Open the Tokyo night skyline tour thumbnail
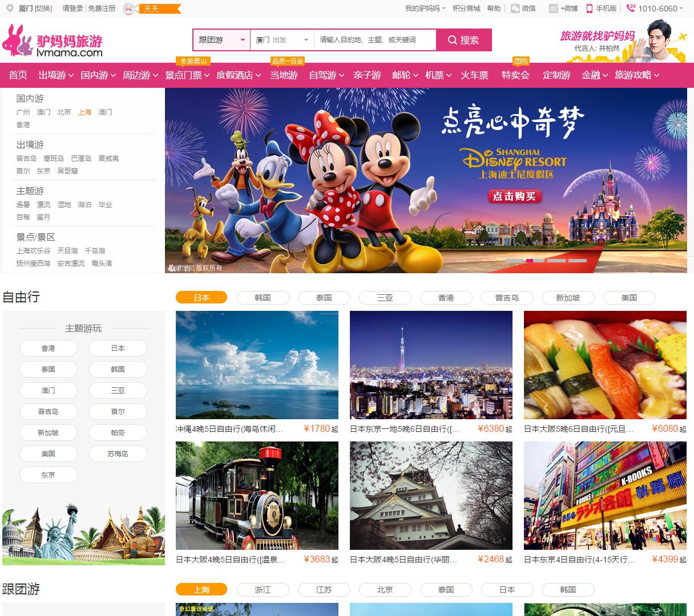Screen dimensions: 694x616 [x=431, y=365]
